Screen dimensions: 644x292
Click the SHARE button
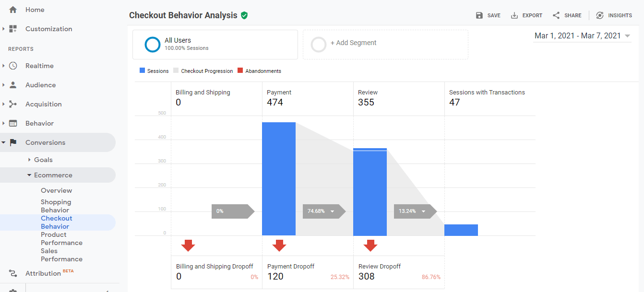click(x=567, y=15)
